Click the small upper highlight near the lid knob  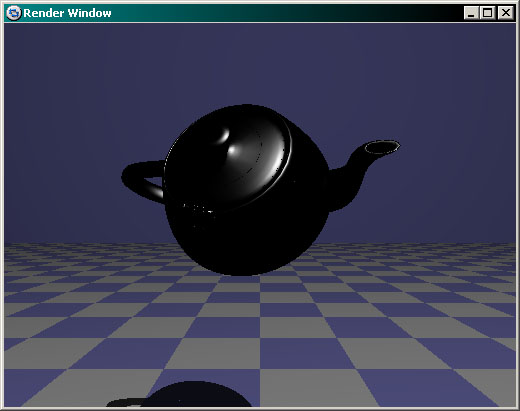224,136
